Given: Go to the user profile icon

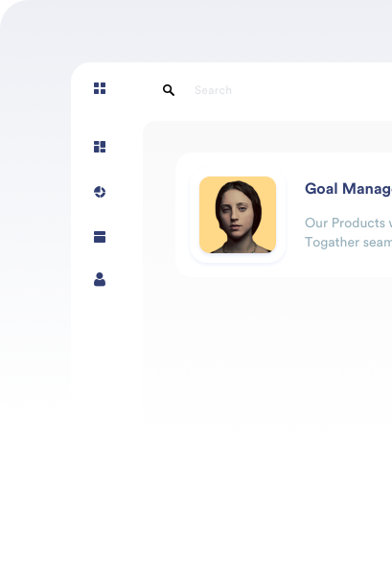Looking at the screenshot, I should point(100,279).
